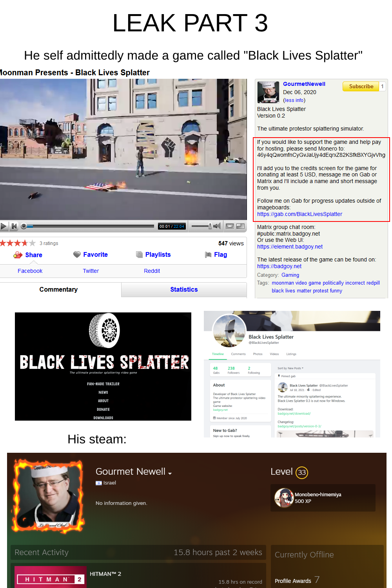Open the Gab Listings tab

coord(291,354)
